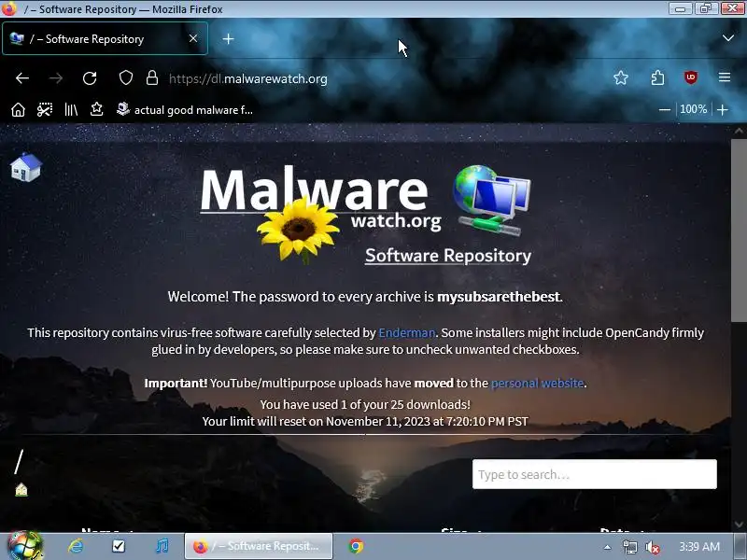Viewport: 747px width, 560px height.
Task: Click the forward navigation arrow
Action: (x=56, y=78)
